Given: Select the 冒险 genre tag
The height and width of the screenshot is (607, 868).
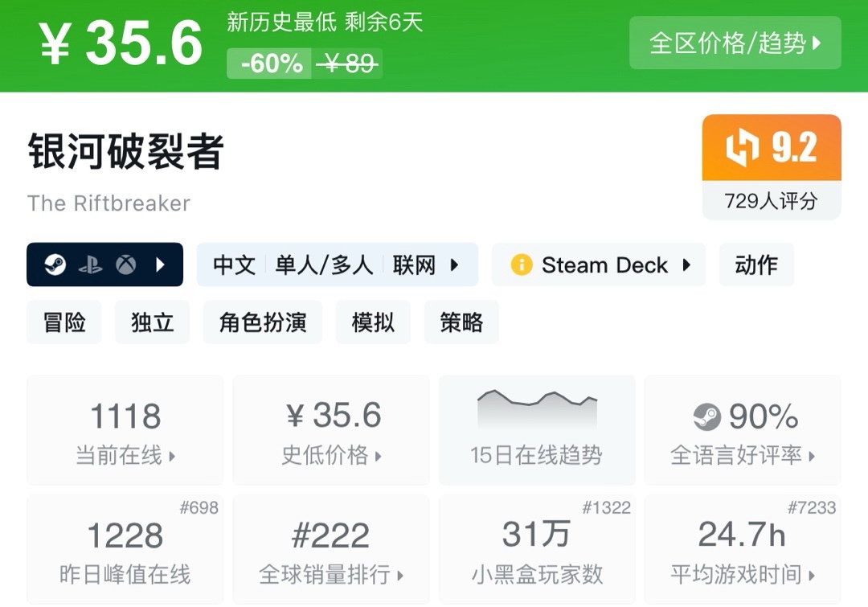Looking at the screenshot, I should click(x=64, y=322).
